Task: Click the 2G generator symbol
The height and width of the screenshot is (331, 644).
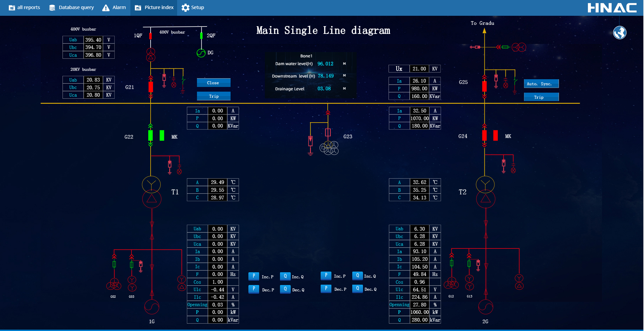Action: coord(485,306)
